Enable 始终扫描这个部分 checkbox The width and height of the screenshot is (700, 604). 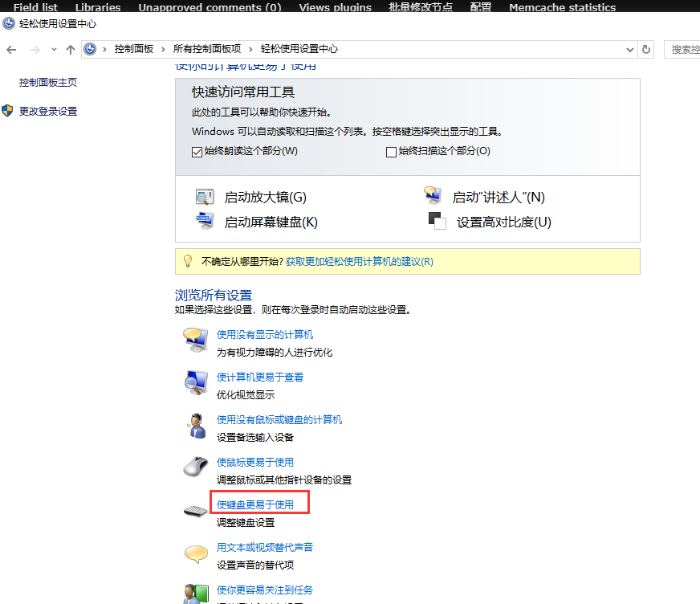pyautogui.click(x=392, y=152)
